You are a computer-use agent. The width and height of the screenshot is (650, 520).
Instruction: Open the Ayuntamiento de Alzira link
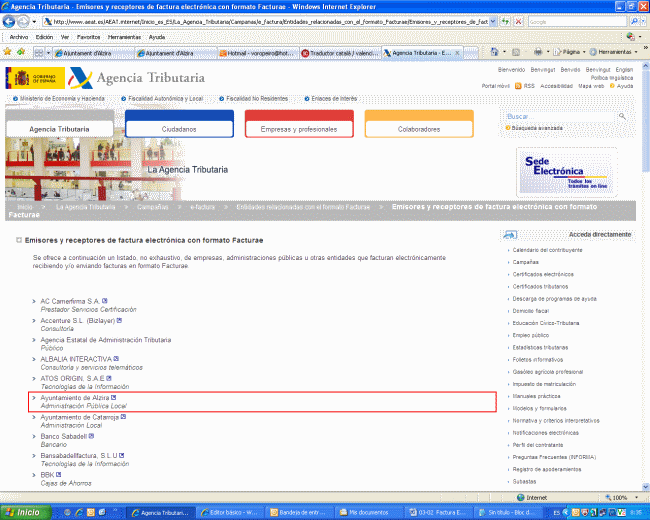[75, 398]
